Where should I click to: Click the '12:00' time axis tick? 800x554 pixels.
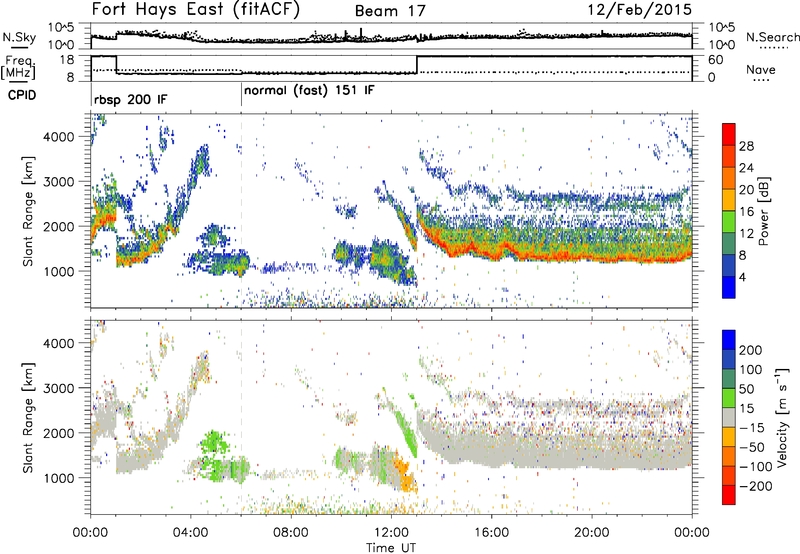[391, 533]
